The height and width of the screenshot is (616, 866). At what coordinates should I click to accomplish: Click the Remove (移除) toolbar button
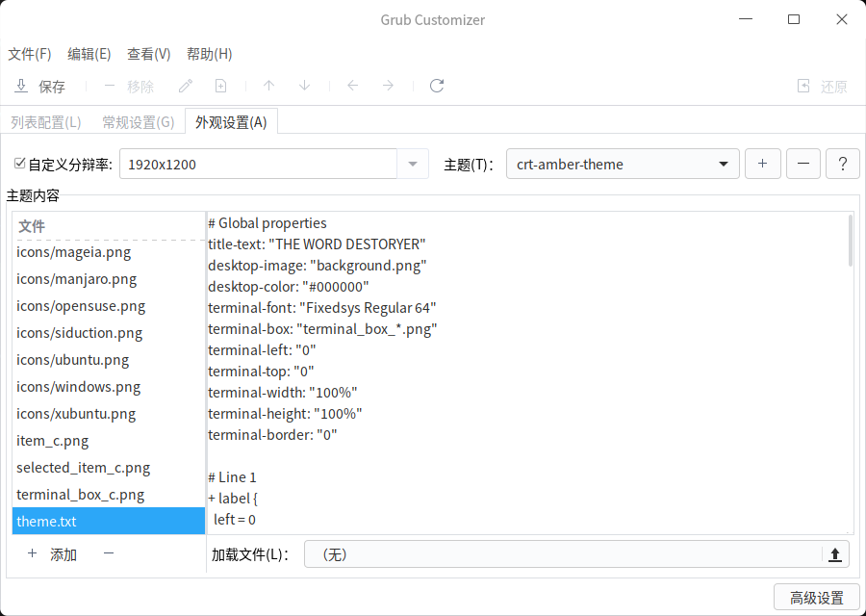[129, 87]
